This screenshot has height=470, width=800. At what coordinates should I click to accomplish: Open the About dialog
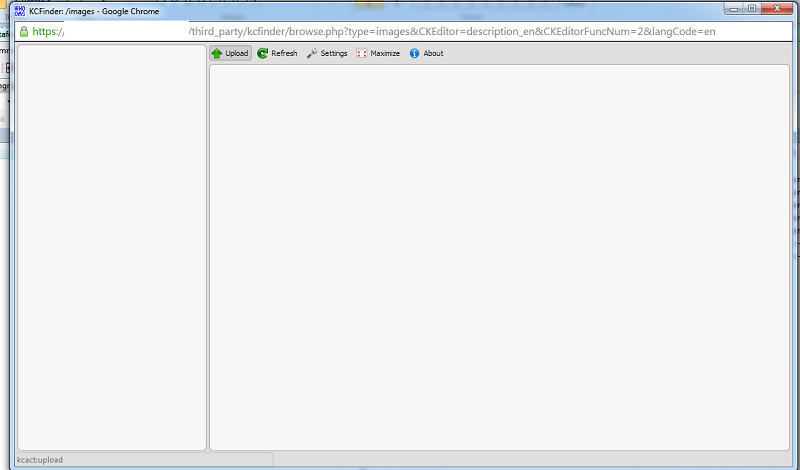[427, 53]
